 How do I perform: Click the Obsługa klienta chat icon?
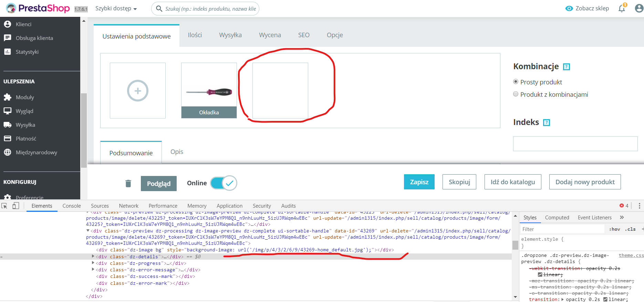[8, 38]
